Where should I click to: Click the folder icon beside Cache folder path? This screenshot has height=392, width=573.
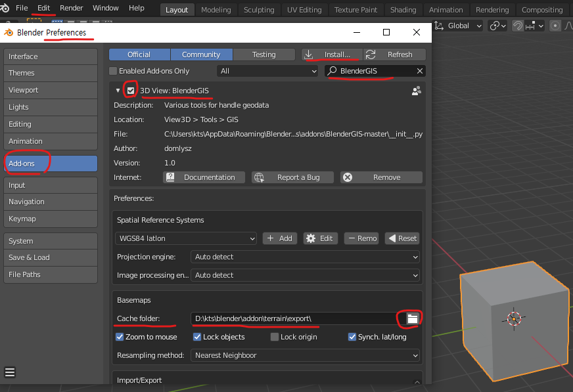coord(412,318)
